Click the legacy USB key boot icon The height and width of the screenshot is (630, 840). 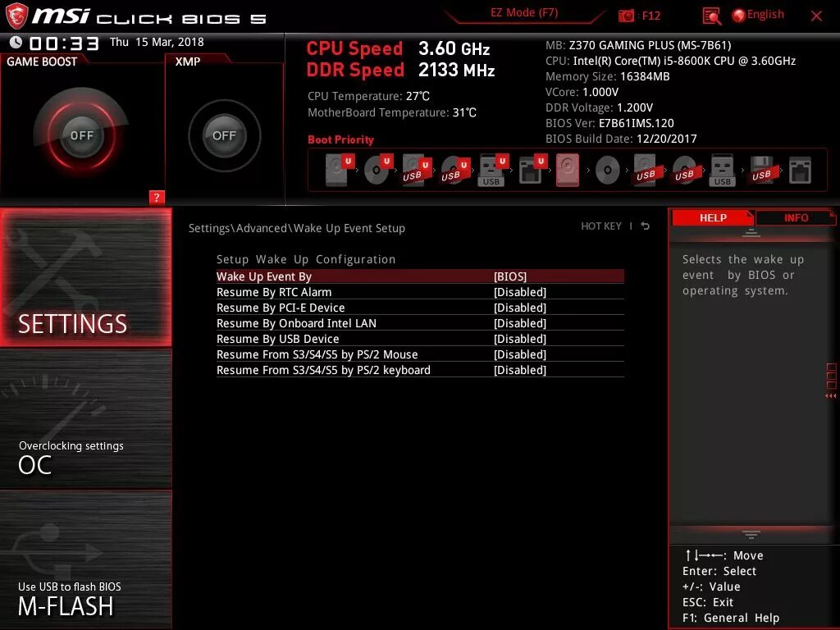coord(722,170)
